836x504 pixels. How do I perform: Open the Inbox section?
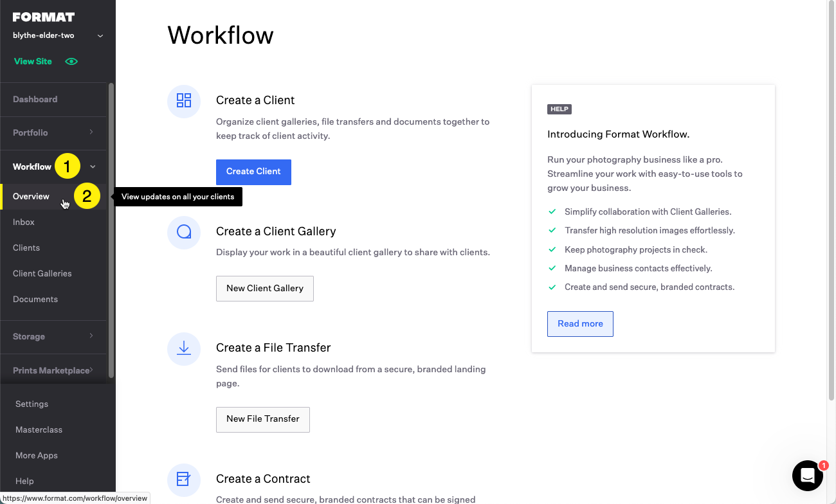pyautogui.click(x=23, y=222)
